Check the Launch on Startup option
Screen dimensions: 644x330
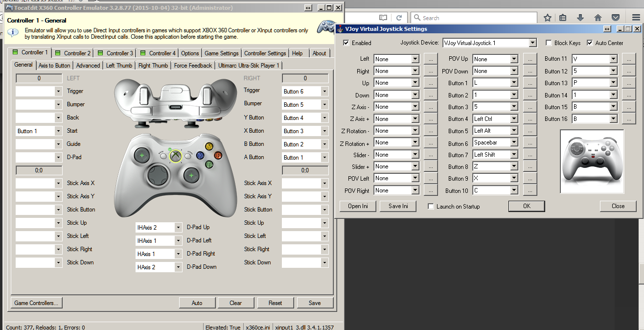point(431,207)
